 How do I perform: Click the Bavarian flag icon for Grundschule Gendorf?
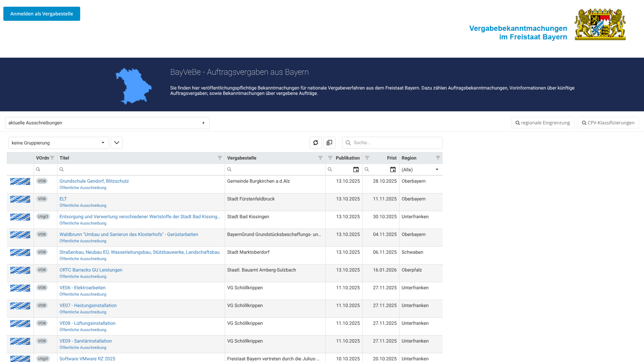coord(20,181)
